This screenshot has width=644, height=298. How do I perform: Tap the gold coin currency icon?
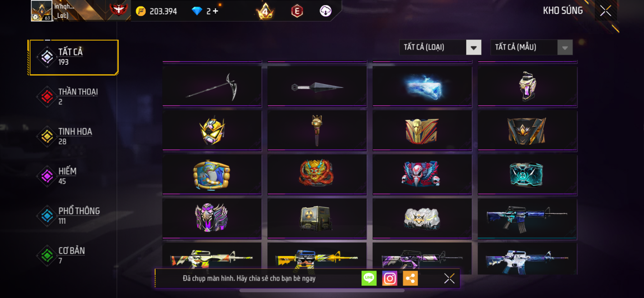(141, 11)
